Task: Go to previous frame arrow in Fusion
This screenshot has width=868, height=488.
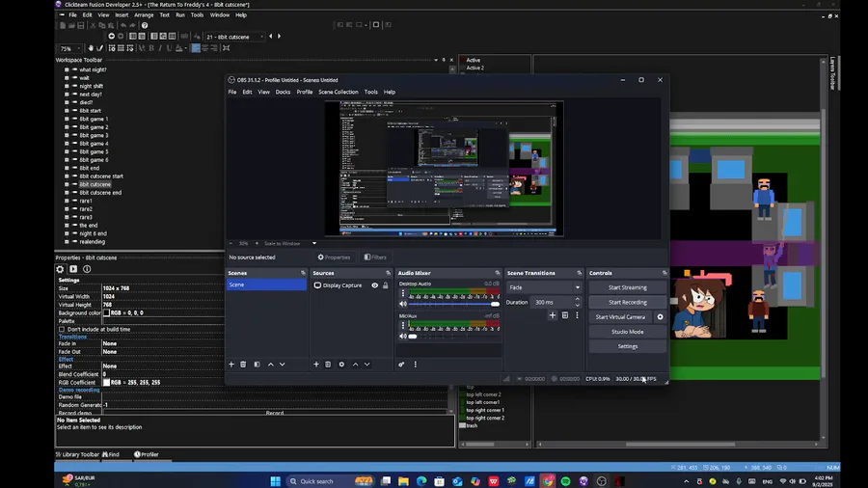Action: pyautogui.click(x=271, y=36)
